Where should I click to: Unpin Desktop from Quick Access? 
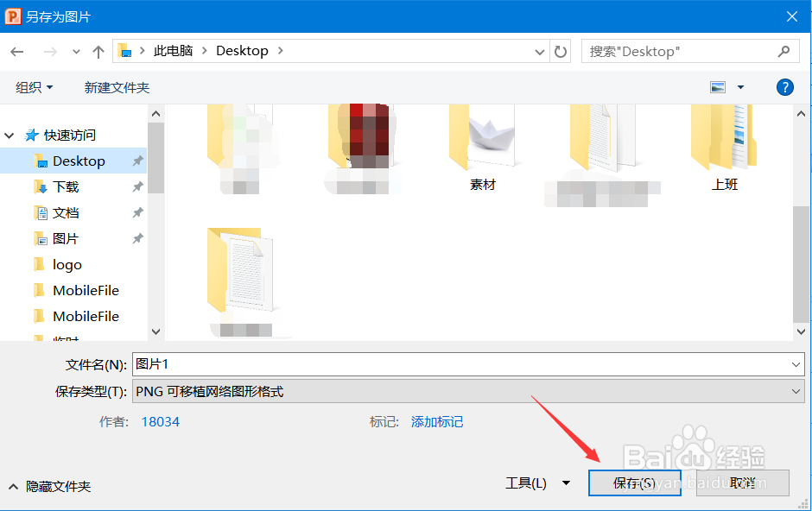[136, 161]
